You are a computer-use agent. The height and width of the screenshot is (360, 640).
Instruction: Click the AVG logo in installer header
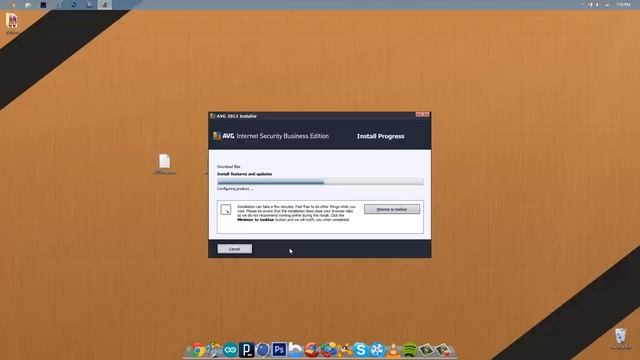point(223,136)
